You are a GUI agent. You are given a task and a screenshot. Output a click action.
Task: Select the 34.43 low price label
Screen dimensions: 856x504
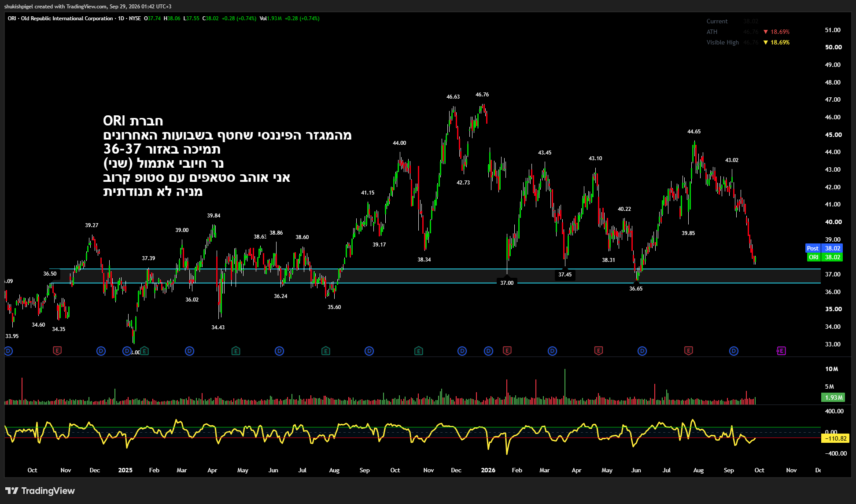[x=218, y=327]
